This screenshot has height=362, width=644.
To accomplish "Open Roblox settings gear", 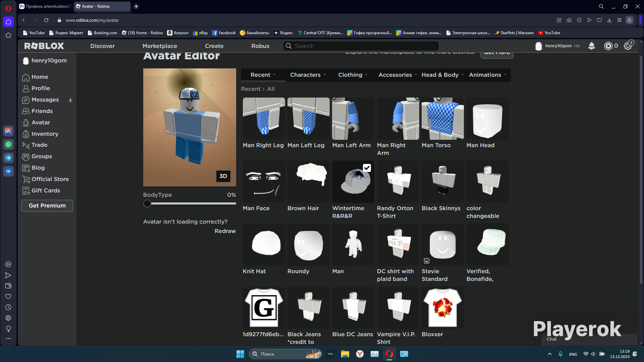I will point(628,46).
